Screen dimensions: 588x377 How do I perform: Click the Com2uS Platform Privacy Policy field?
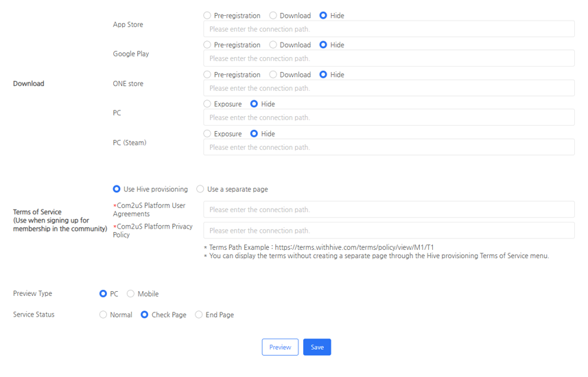pos(388,231)
